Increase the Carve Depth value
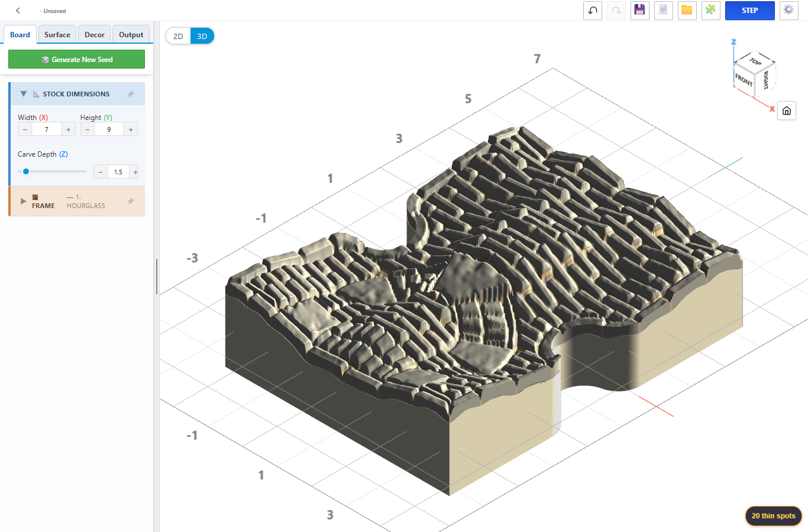 click(135, 172)
